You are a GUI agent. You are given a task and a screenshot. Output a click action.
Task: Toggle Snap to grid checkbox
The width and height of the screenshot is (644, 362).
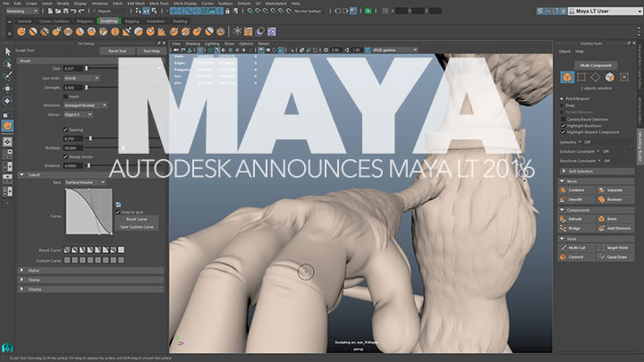click(x=118, y=212)
